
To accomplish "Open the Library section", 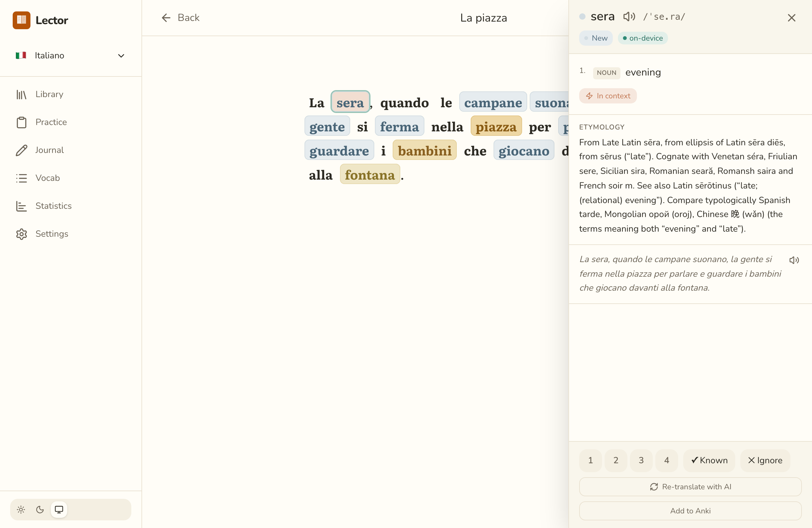I will [x=70, y=94].
